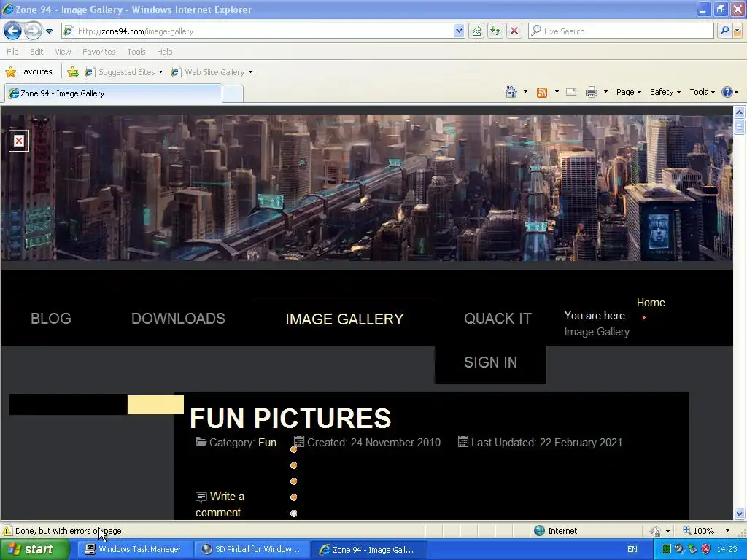Click the EN language bar indicator

click(x=632, y=550)
